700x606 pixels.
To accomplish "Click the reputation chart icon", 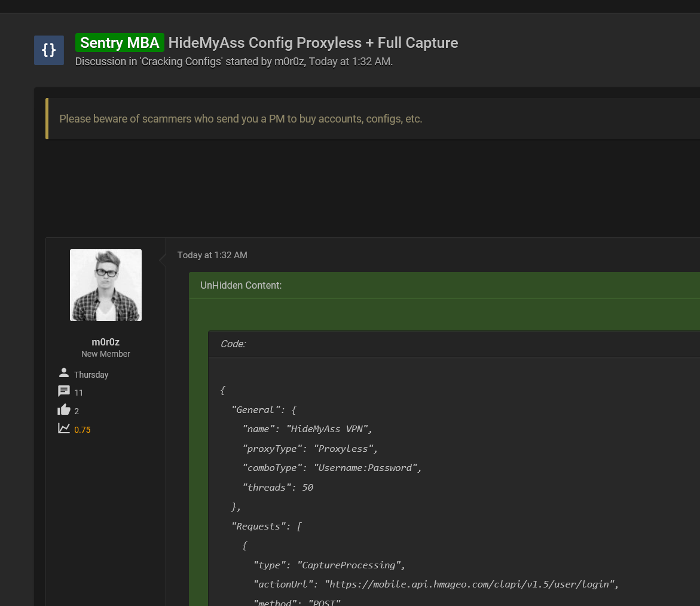I will click(x=64, y=429).
